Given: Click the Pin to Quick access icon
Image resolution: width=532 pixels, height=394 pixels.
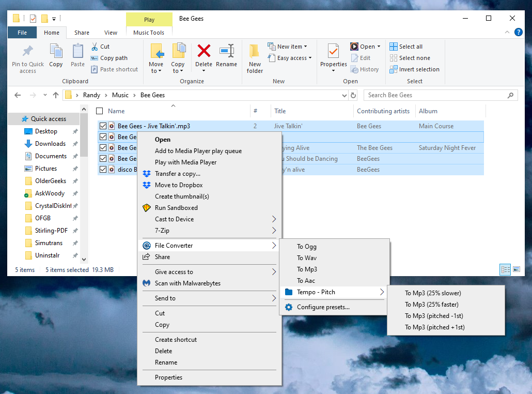Looking at the screenshot, I should coord(28,51).
